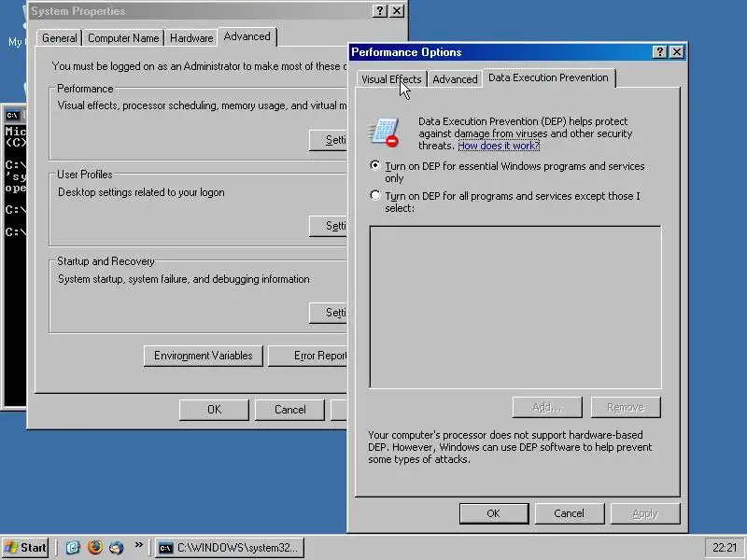This screenshot has height=560, width=747.
Task: Open System Properties context help button
Action: coord(380,11)
